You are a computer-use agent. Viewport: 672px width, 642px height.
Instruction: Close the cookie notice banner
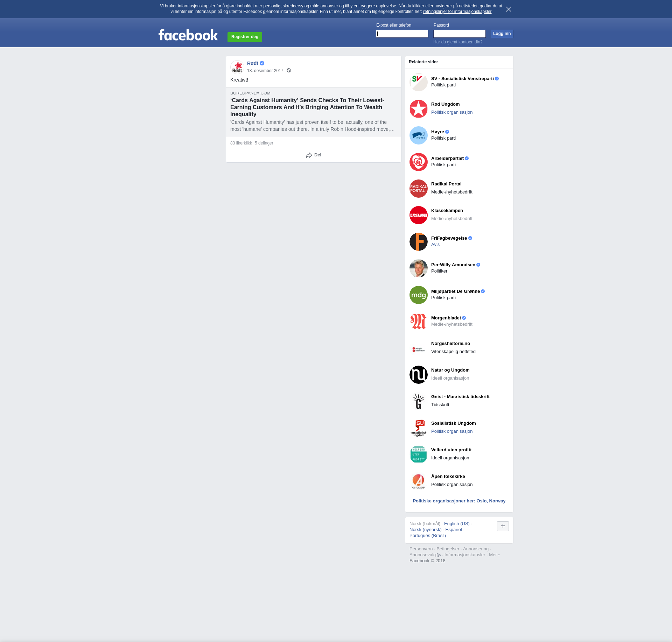509,9
